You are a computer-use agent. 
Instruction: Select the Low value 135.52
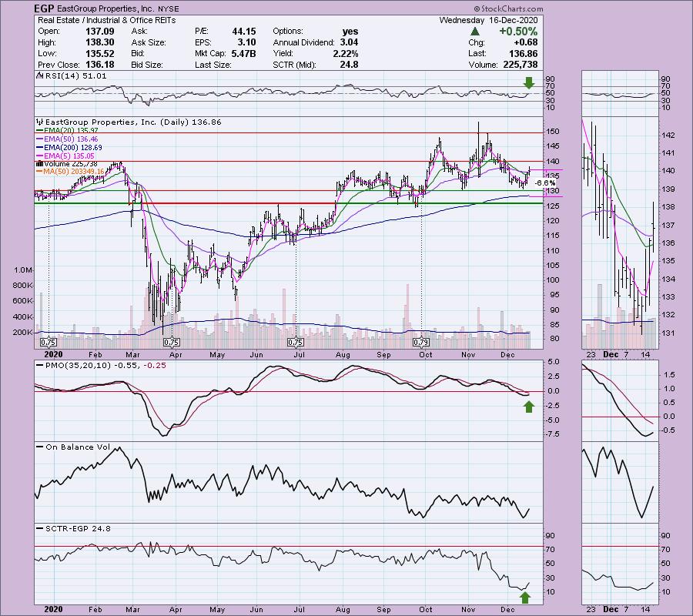100,53
